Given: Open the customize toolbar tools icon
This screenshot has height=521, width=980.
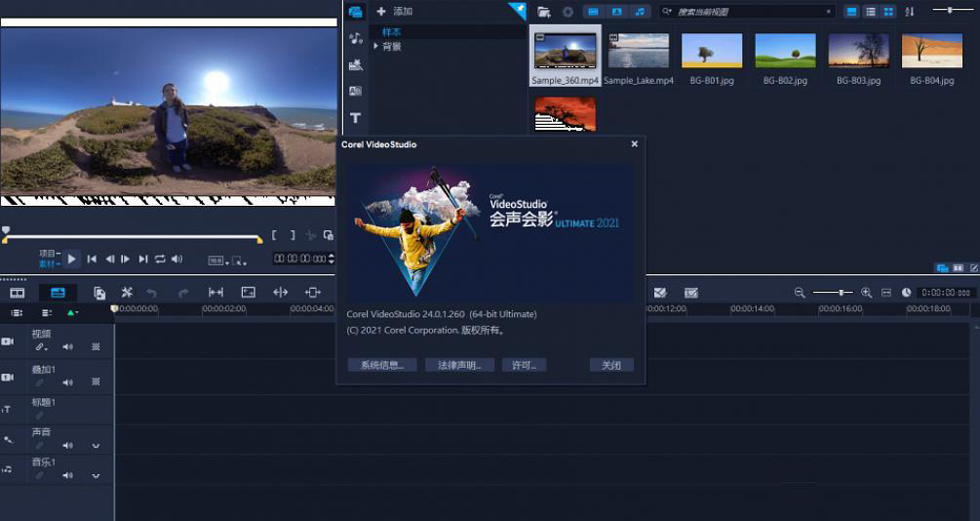Looking at the screenshot, I should tap(127, 292).
